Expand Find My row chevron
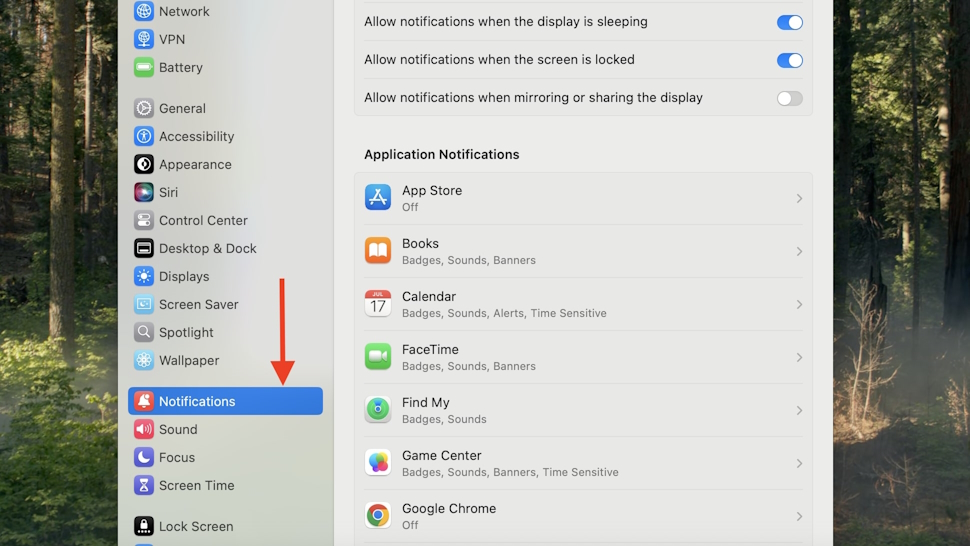The height and width of the screenshot is (546, 970). pyautogui.click(x=799, y=411)
